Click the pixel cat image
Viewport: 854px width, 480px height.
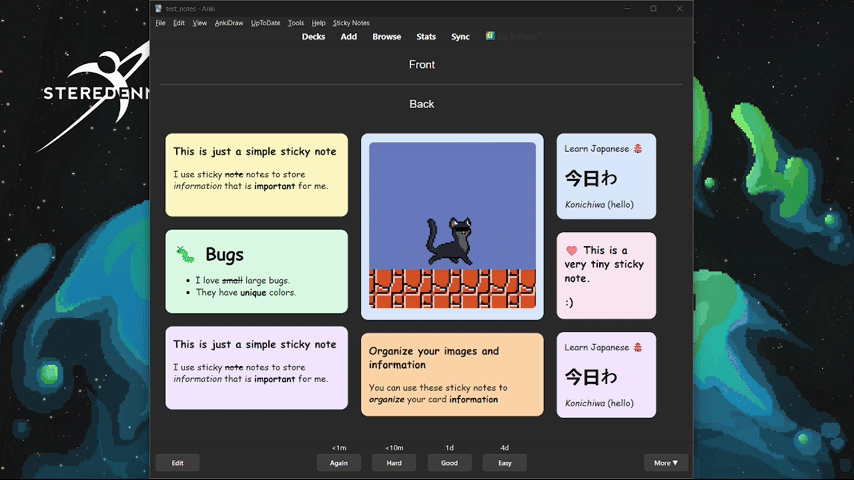[452, 226]
